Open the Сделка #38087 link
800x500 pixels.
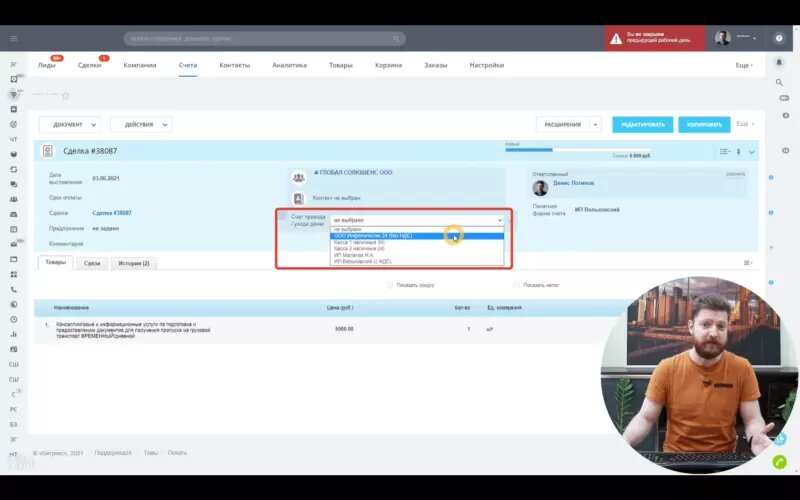click(112, 213)
